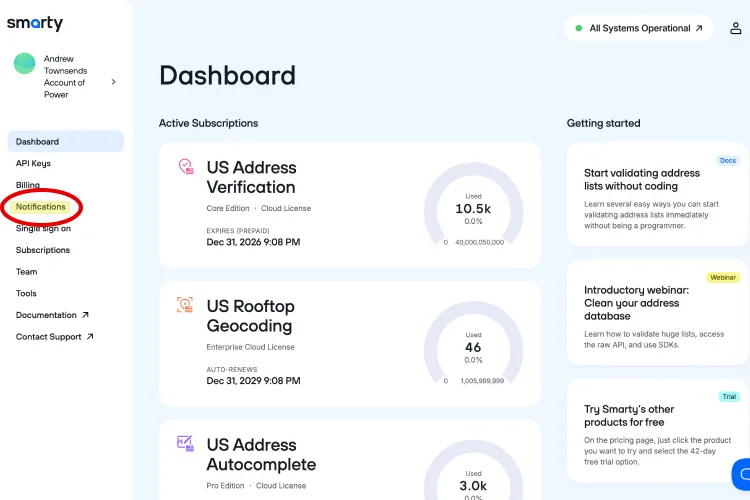The height and width of the screenshot is (500, 750).
Task: Click the green account avatar
Action: [x=24, y=63]
